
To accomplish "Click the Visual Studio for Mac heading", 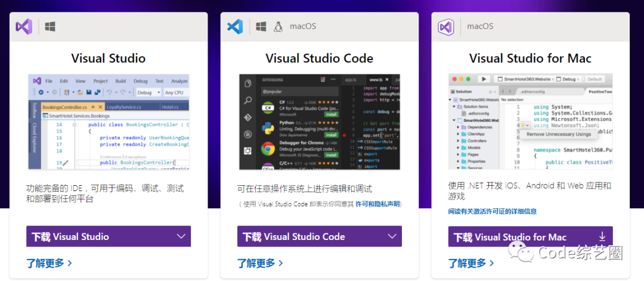I will point(530,58).
